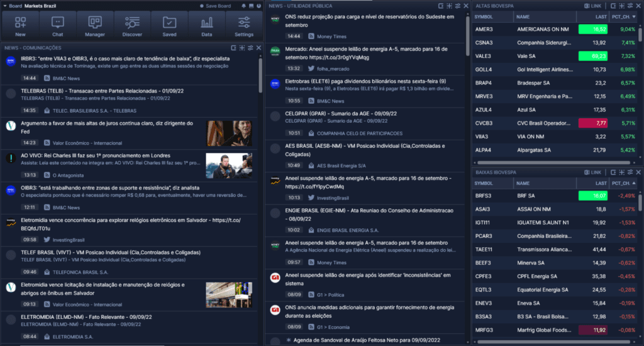Open settings of the News - Utilidade Pública panel
Viewport: 644px width, 346px height.
(458, 6)
